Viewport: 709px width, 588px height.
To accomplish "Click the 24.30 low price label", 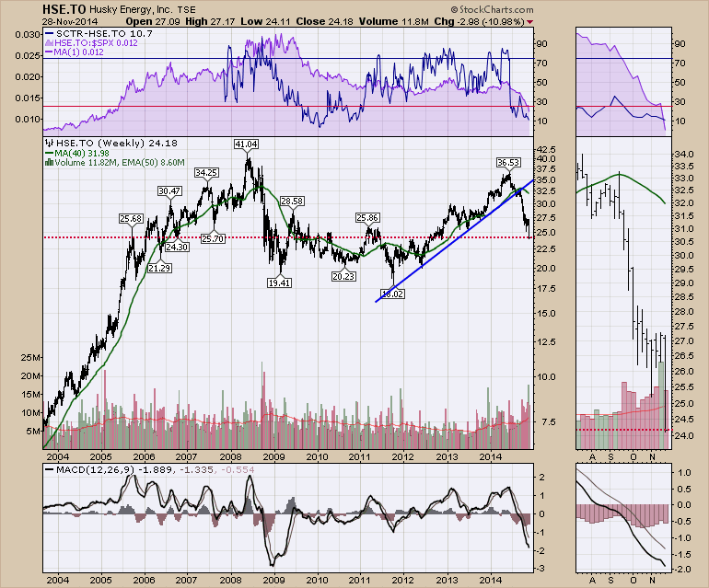I will pos(177,248).
